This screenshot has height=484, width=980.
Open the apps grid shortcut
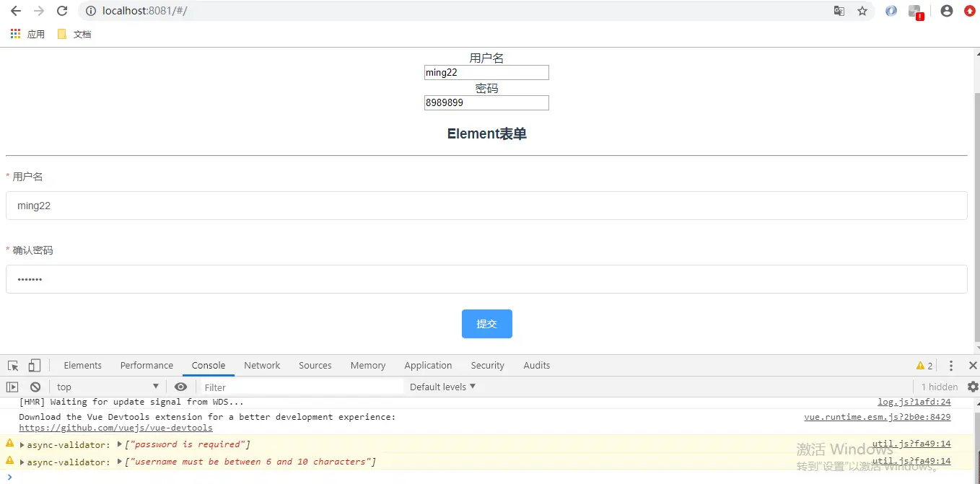27,34
